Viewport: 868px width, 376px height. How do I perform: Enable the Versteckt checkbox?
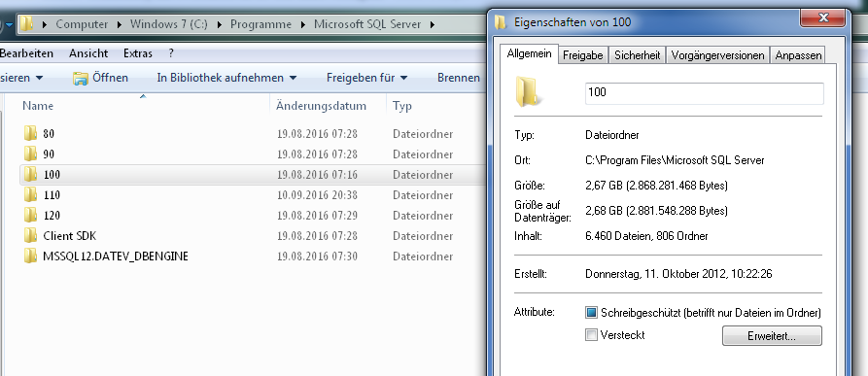[x=592, y=334]
